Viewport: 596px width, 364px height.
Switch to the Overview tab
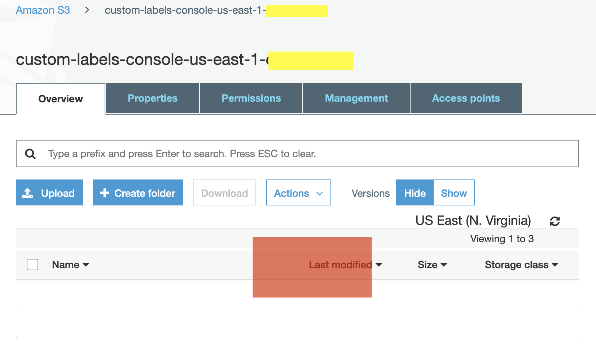pyautogui.click(x=61, y=99)
